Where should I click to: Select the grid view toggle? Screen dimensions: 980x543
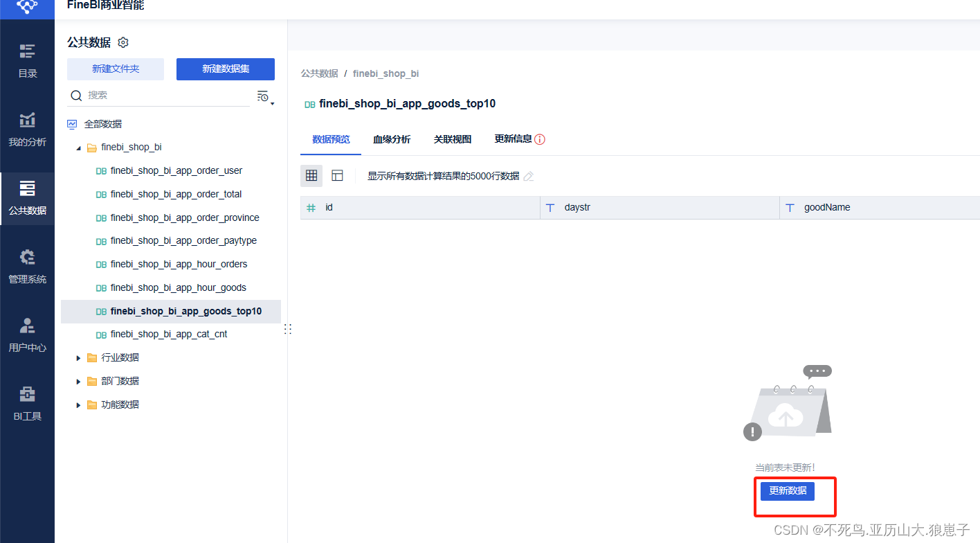click(311, 175)
